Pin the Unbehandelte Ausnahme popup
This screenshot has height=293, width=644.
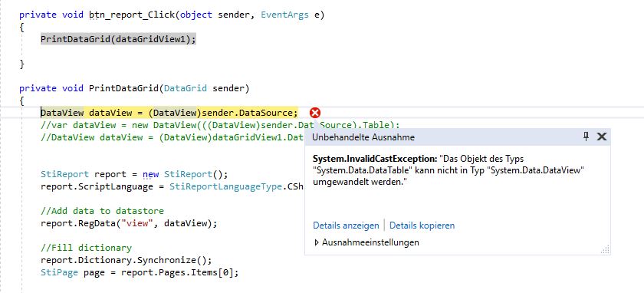586,137
